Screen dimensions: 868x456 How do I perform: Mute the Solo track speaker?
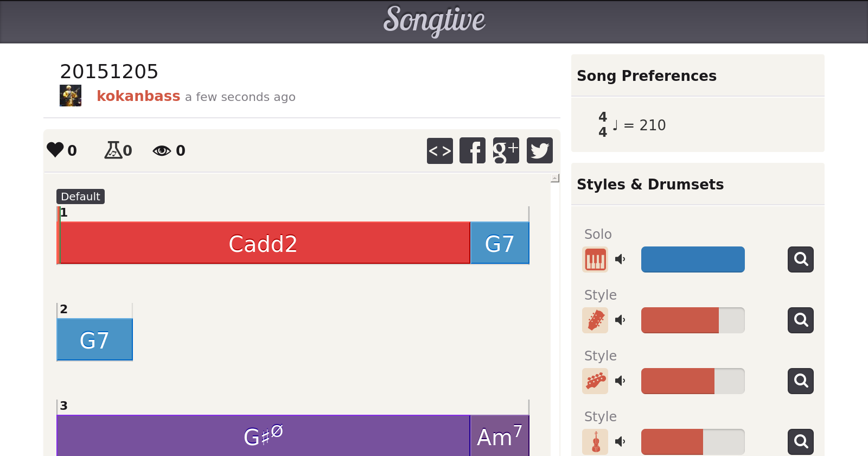click(621, 259)
